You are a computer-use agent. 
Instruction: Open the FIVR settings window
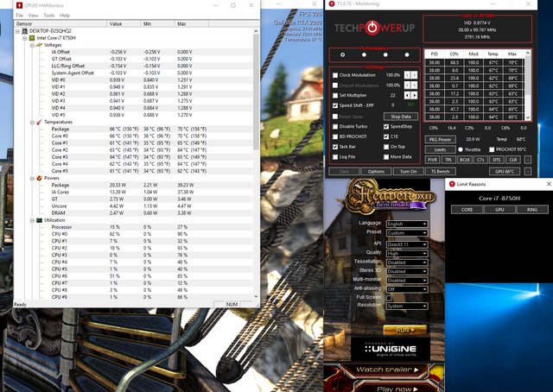point(432,160)
